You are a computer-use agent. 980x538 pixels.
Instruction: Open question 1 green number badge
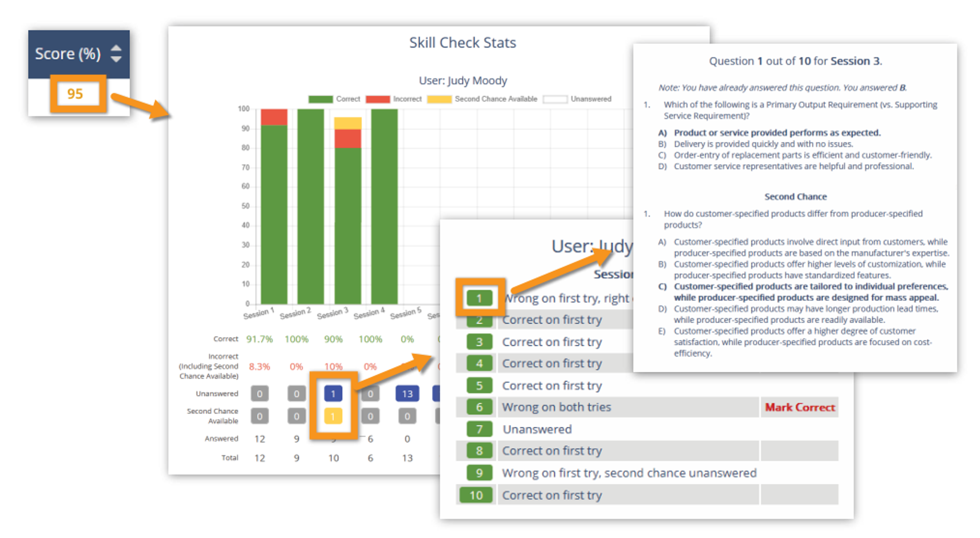[479, 298]
